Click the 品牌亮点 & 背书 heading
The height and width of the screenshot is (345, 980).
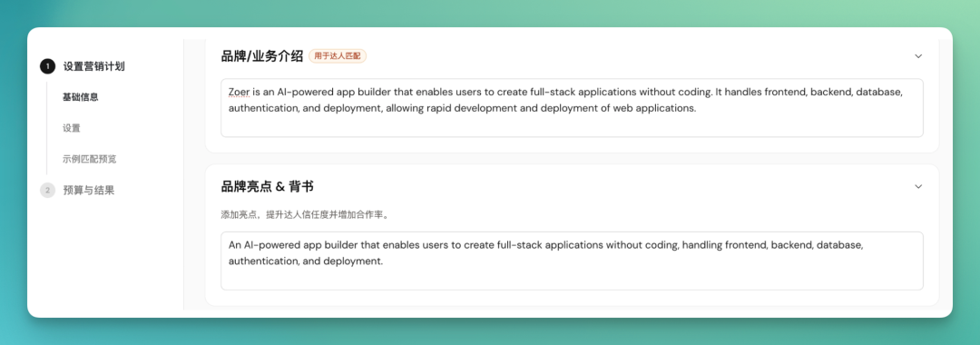pos(268,186)
